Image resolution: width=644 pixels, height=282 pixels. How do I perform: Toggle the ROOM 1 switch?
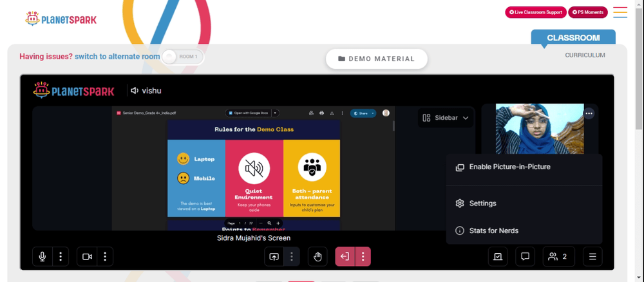click(x=183, y=57)
